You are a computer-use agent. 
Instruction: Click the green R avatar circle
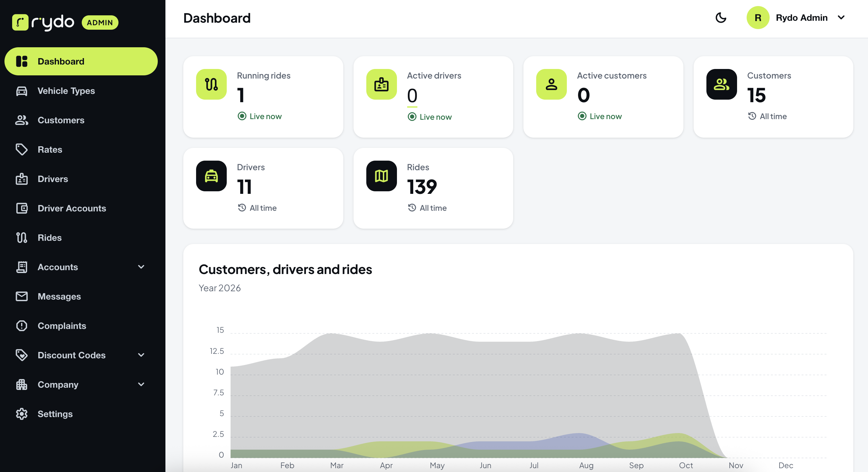758,18
